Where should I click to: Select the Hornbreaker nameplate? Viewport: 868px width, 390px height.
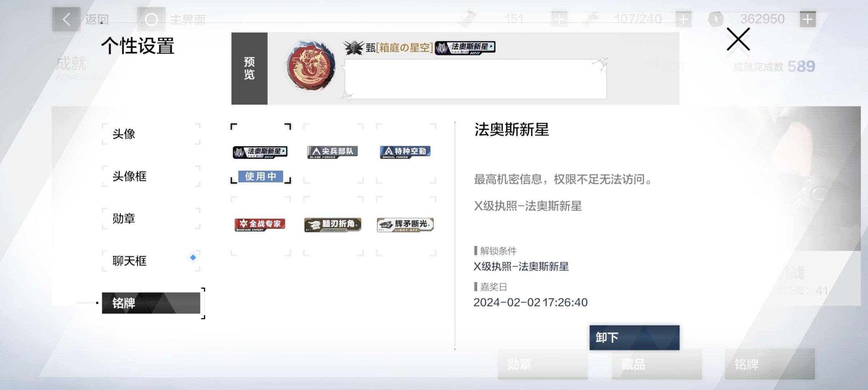pyautogui.click(x=332, y=225)
